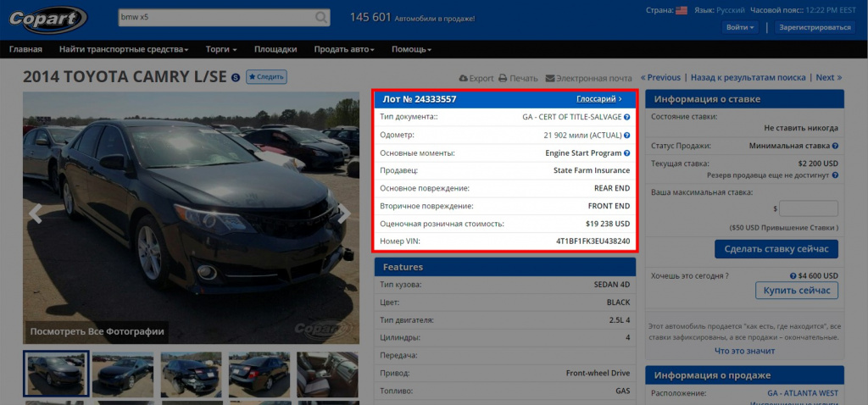The width and height of the screenshot is (868, 405).
Task: Open the Главная menu item
Action: click(x=25, y=49)
